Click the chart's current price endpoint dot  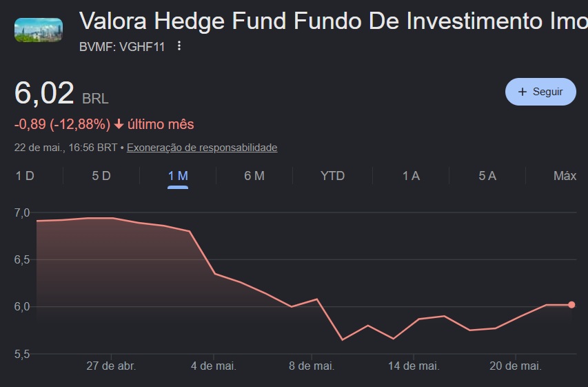click(x=571, y=305)
